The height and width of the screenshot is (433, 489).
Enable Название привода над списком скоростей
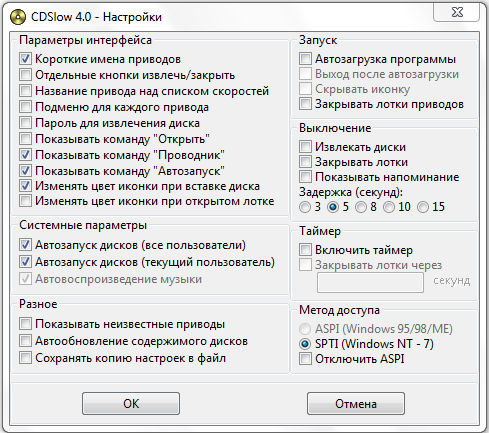pyautogui.click(x=25, y=91)
